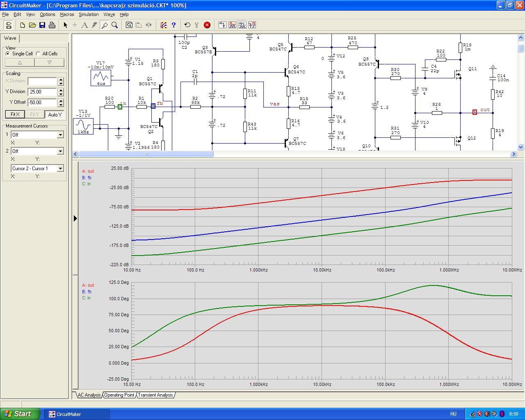This screenshot has width=525, height=420.
Task: Click the Windows Start button
Action: click(20, 414)
